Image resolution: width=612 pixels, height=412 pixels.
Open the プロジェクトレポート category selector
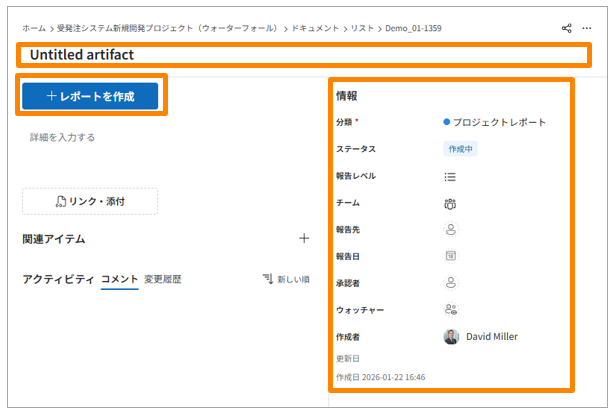(x=495, y=122)
